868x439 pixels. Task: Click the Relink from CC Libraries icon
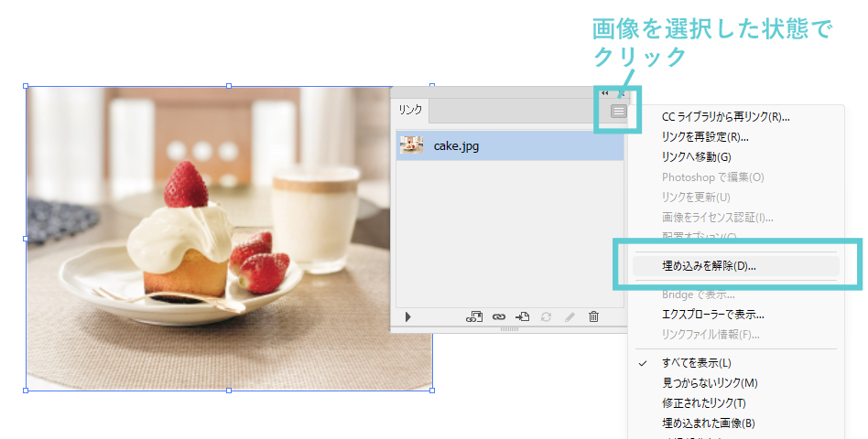tap(474, 316)
